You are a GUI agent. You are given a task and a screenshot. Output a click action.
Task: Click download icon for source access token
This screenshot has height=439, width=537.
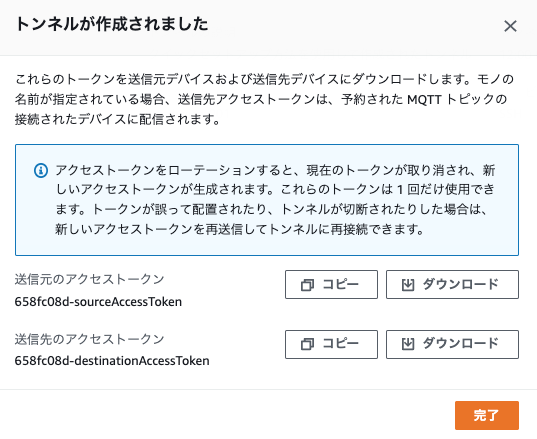(x=408, y=285)
